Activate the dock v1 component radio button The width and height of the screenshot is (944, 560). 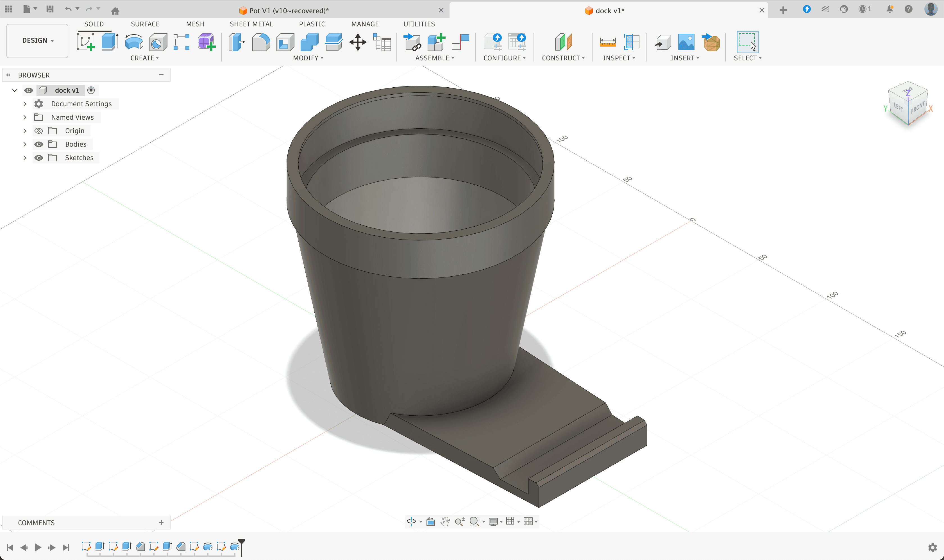click(91, 90)
